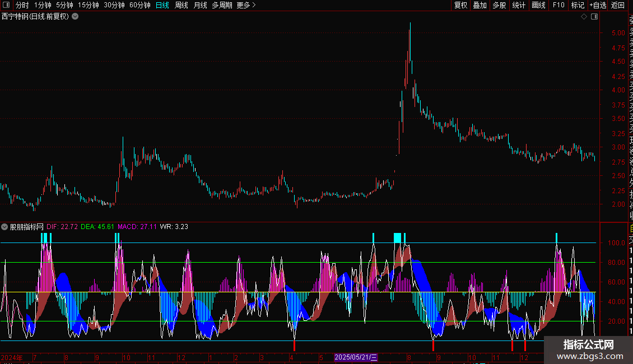Select the 周线 weekly period
The image size is (633, 364).
click(181, 5)
